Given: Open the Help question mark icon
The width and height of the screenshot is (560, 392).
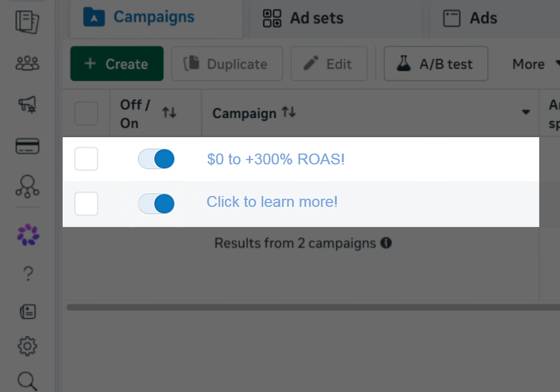Looking at the screenshot, I should click(x=28, y=274).
